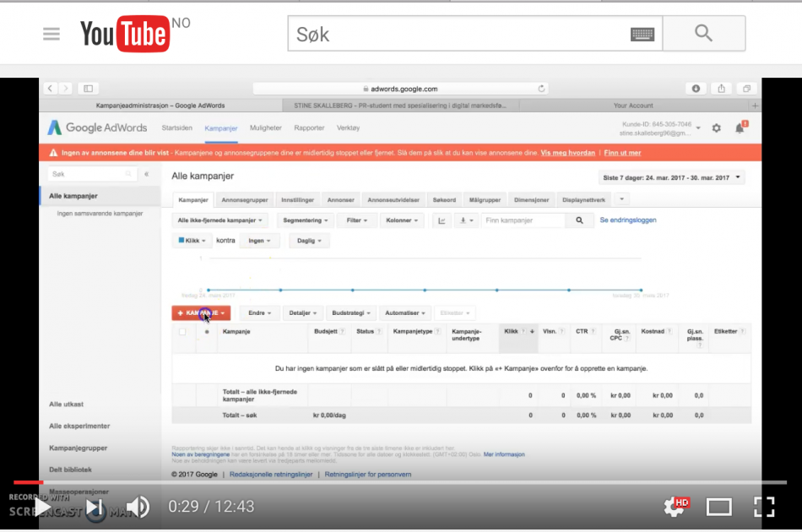Click the Google AdWords logo
The width and height of the screenshot is (802, 532).
pos(97,128)
